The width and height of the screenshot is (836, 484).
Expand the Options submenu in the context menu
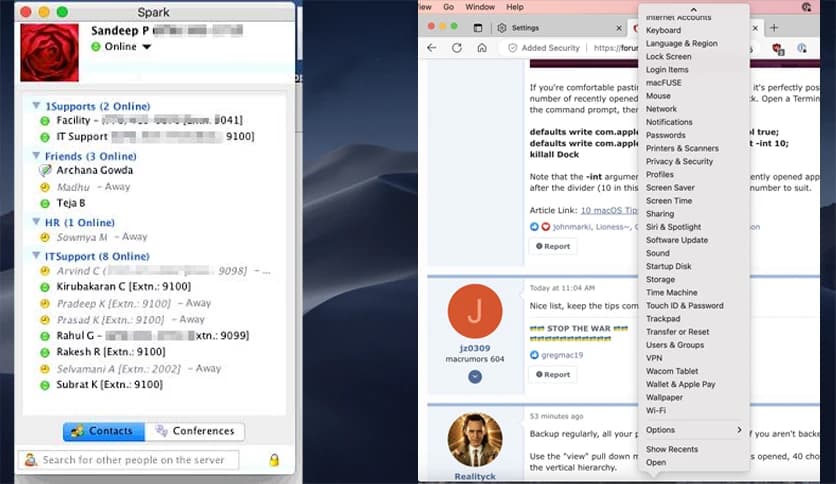(694, 430)
